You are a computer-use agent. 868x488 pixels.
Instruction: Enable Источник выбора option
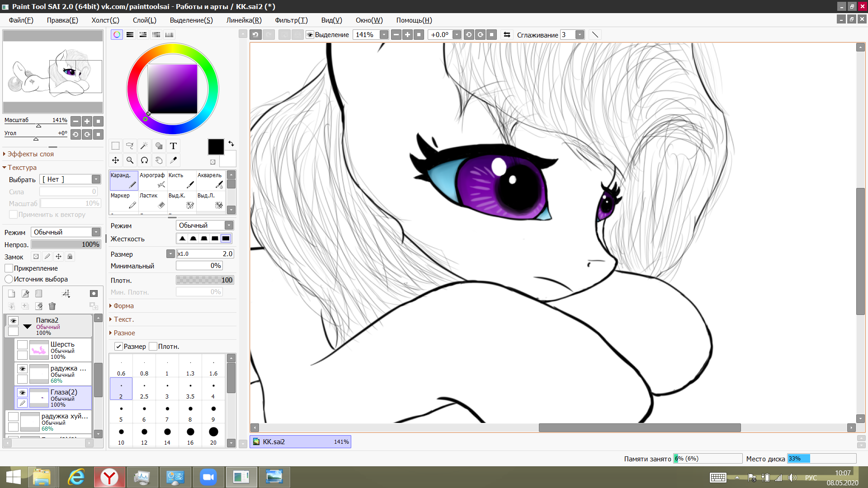[x=9, y=279]
